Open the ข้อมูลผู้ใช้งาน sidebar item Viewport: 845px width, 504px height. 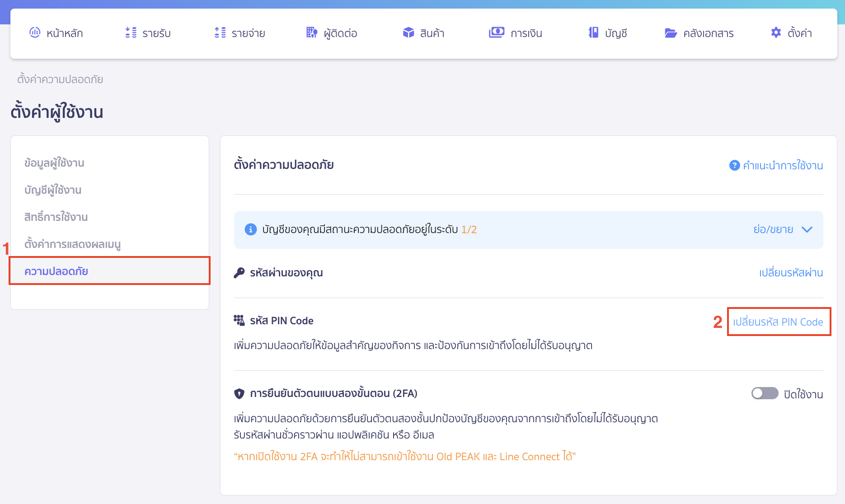point(54,163)
